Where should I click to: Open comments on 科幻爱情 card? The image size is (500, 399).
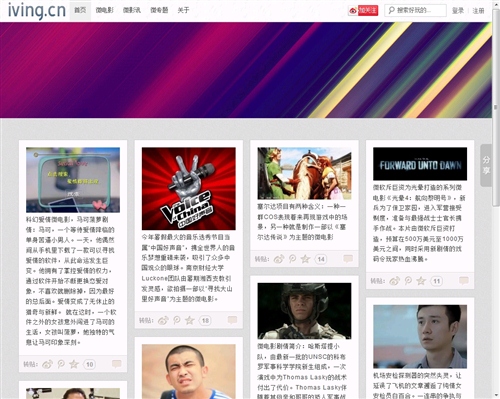tap(117, 364)
